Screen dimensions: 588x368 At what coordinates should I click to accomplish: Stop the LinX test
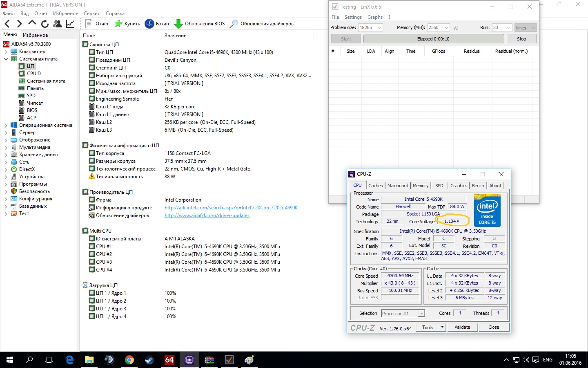click(521, 39)
